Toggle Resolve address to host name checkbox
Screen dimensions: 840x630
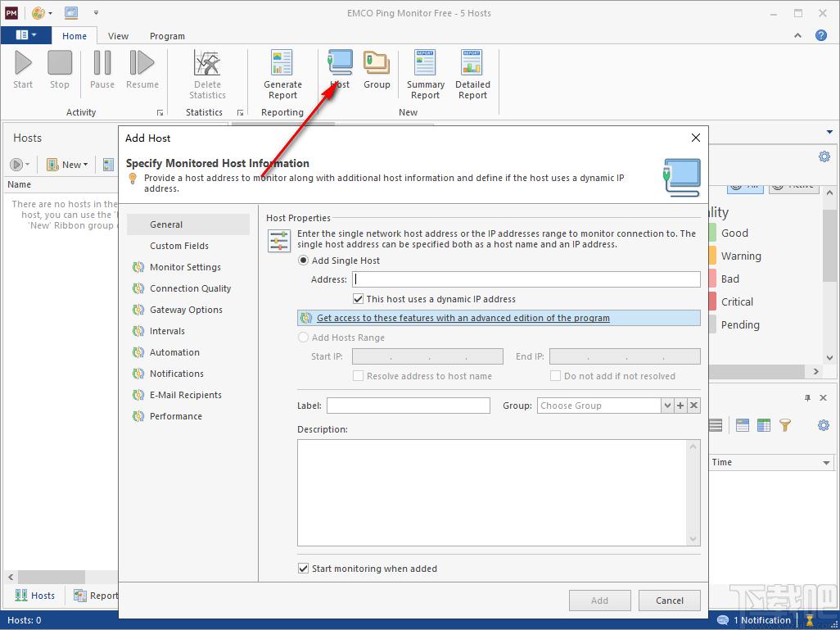point(358,376)
